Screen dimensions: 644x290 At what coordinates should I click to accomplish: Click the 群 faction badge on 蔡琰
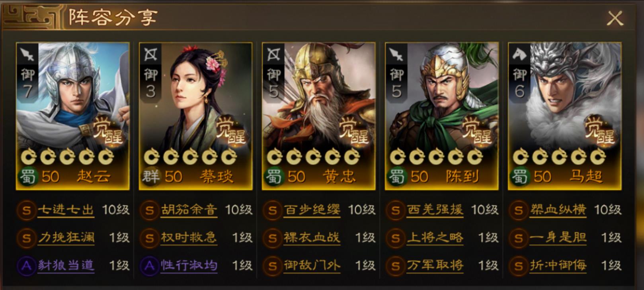150,176
